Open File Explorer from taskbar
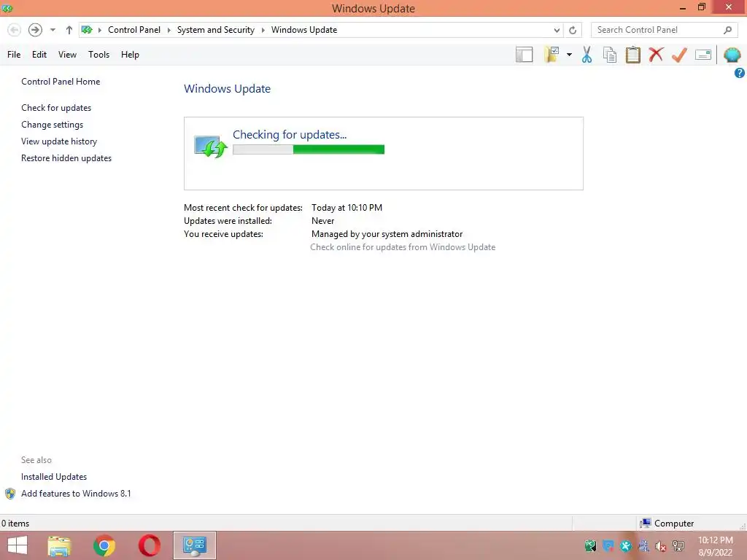The image size is (747, 560). (59, 545)
